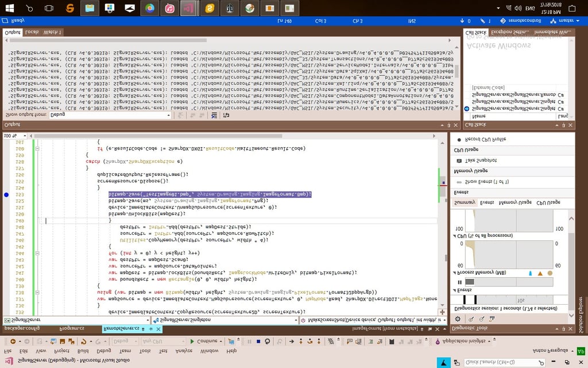Open the SignalRServer.Singleton class dropdown
Image resolution: width=588 pixels, height=368 pixels.
point(225,320)
